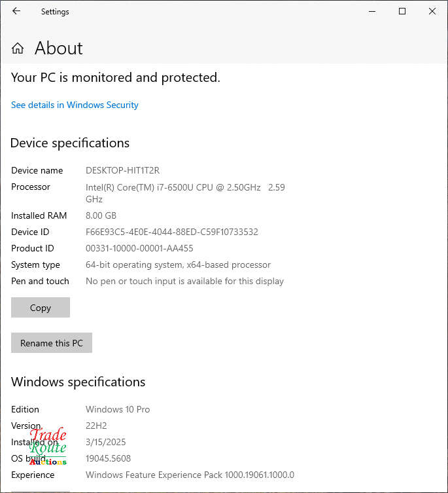Go to Settings home via house icon
This screenshot has height=493, width=448.
pyautogui.click(x=18, y=48)
